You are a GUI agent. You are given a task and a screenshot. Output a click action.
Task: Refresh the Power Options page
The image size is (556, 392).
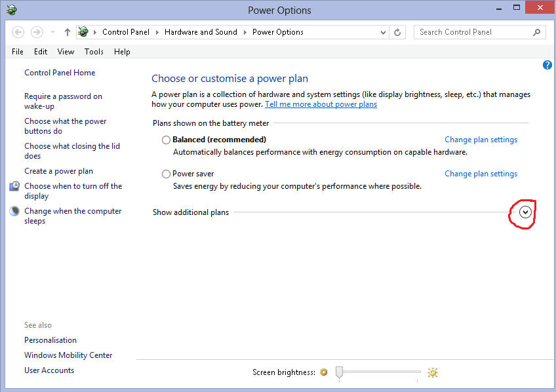click(397, 32)
